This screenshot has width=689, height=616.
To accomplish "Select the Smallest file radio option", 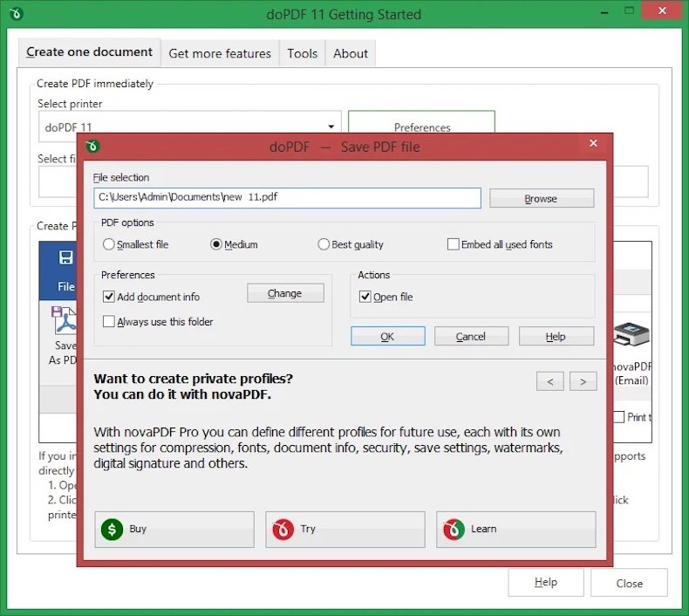I will click(x=109, y=245).
